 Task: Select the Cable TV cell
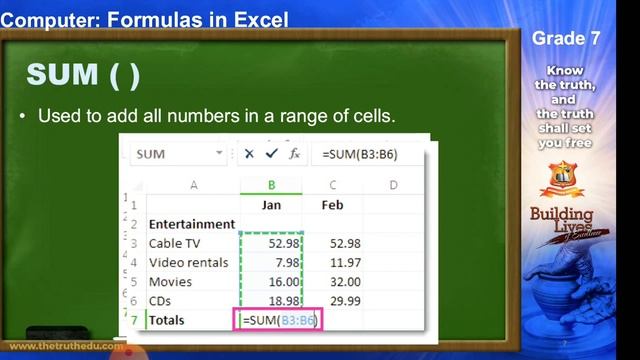point(193,243)
